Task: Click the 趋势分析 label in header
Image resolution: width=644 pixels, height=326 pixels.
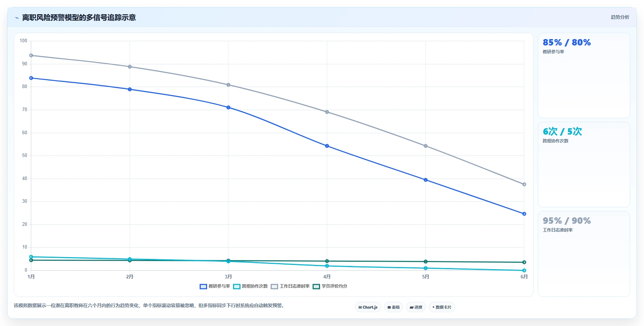Action: coord(620,17)
